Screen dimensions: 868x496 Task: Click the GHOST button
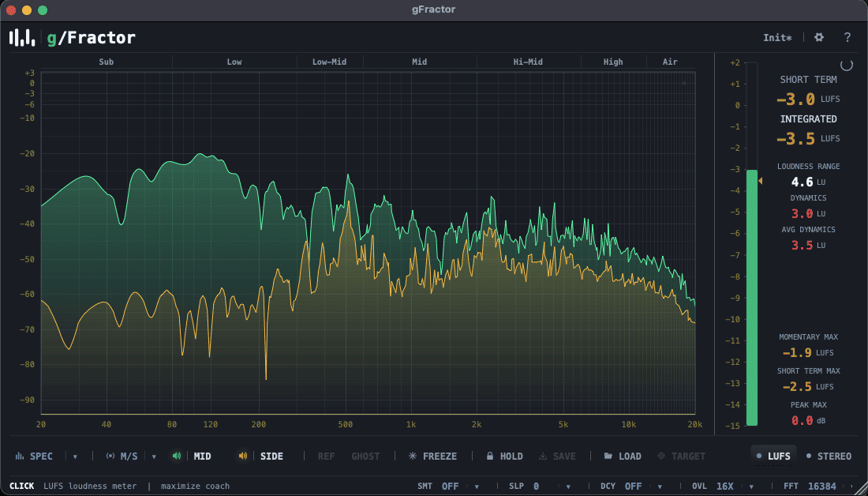[x=365, y=456]
